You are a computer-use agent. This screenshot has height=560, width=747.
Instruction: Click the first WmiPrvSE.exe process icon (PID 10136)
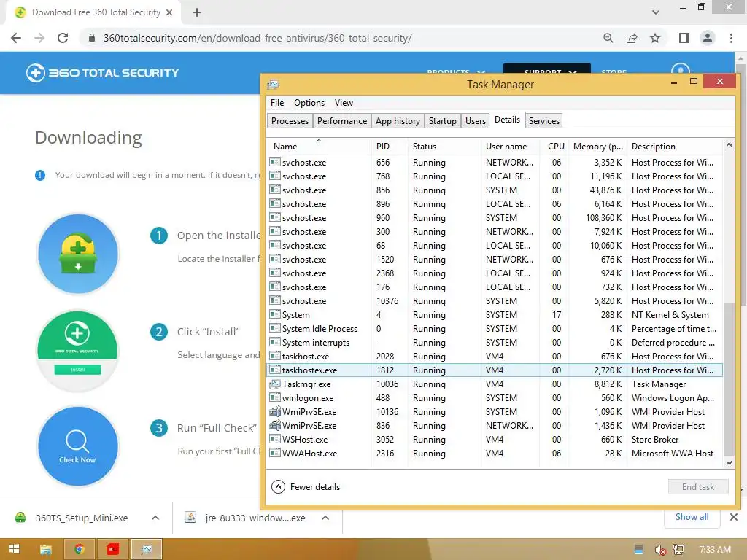click(x=275, y=411)
